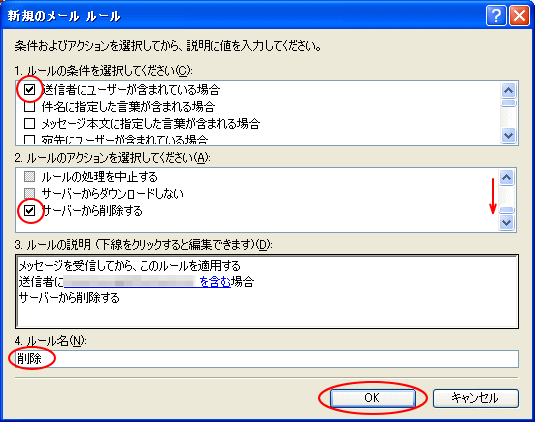535x422 pixels.
Task: Uncheck 送信者にユーザーが含まれている場合 checkbox
Action: [x=30, y=90]
